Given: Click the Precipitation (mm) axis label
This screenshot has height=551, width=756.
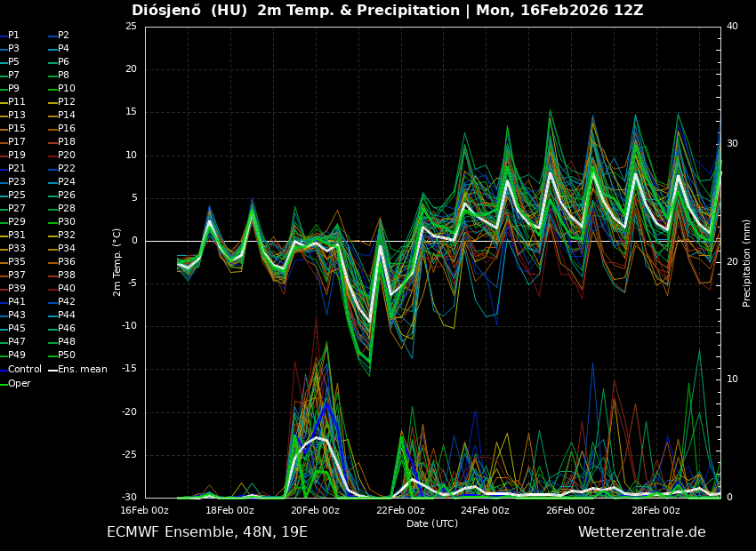Looking at the screenshot, I should point(747,263).
